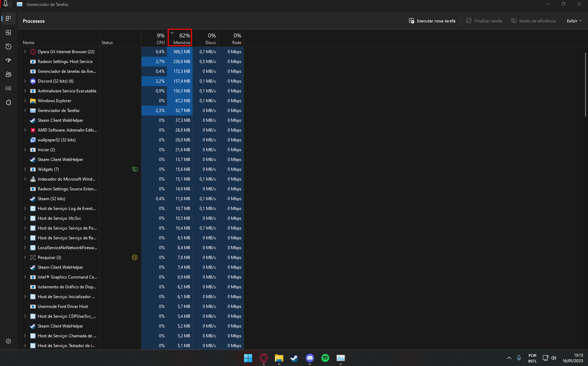Click Modo de eficiência button
The height and width of the screenshot is (366, 588).
533,21
